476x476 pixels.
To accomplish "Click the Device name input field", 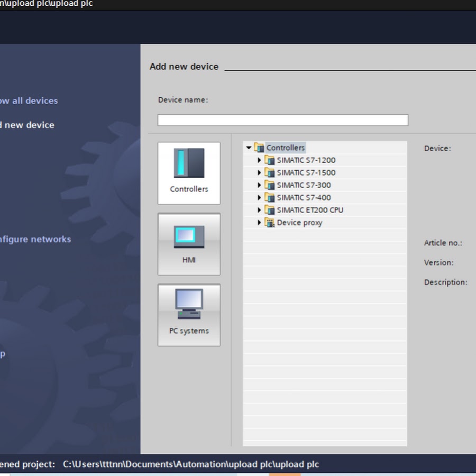I will point(282,120).
